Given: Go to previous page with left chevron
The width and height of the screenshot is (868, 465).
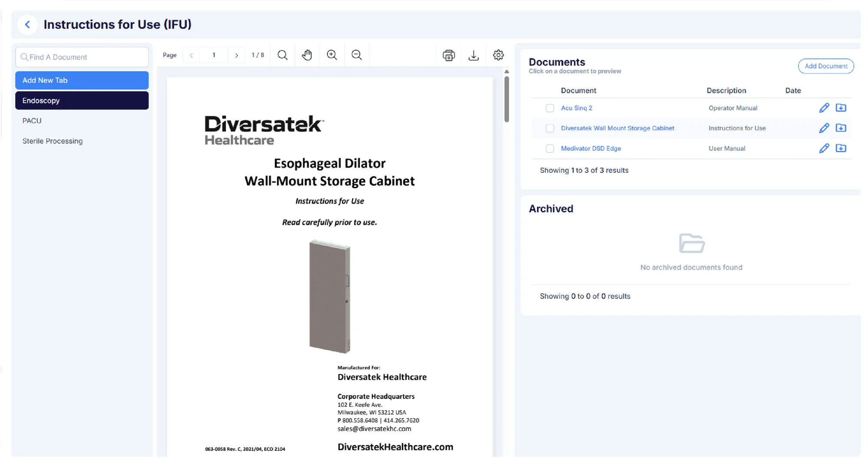Looking at the screenshot, I should pyautogui.click(x=191, y=55).
